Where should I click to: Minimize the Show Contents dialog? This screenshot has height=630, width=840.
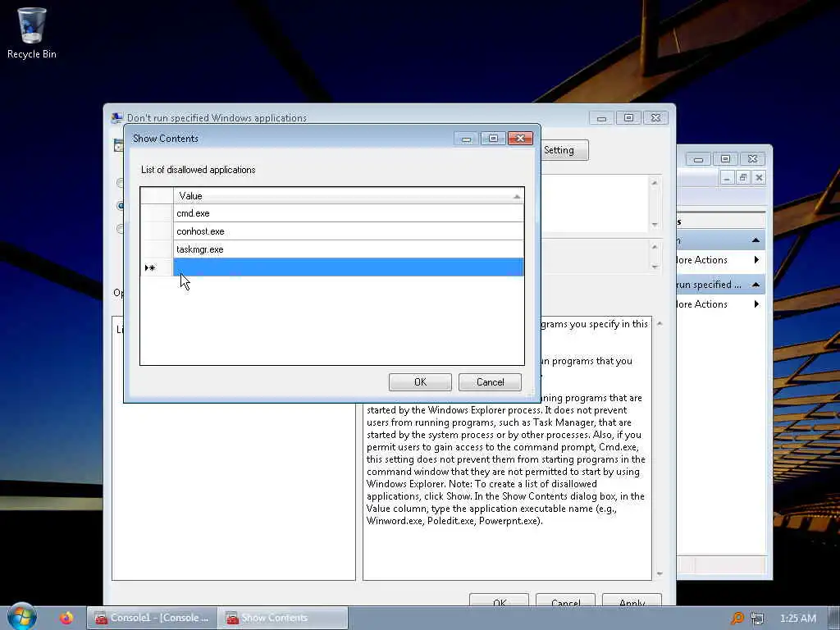click(x=466, y=139)
